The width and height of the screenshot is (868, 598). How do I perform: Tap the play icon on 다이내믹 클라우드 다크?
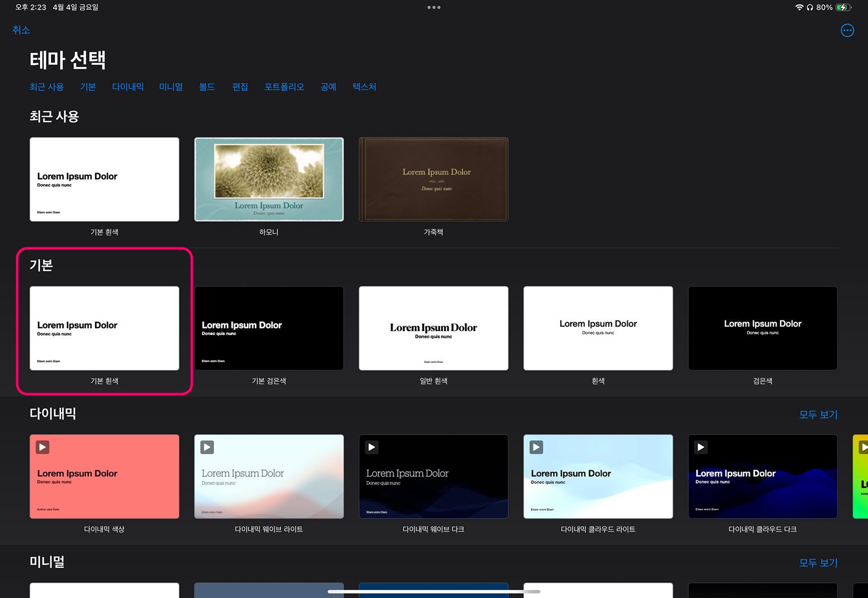[x=700, y=447]
